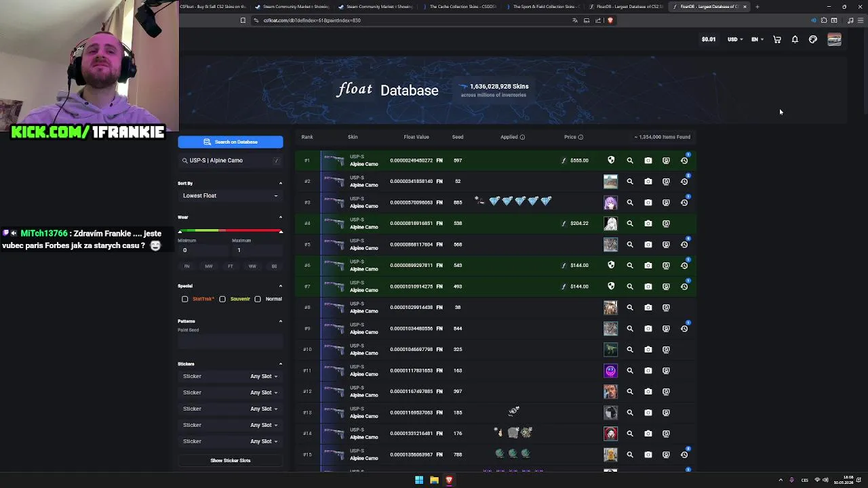Click the Brave shield icon in address bar
The image size is (868, 488).
point(610,20)
